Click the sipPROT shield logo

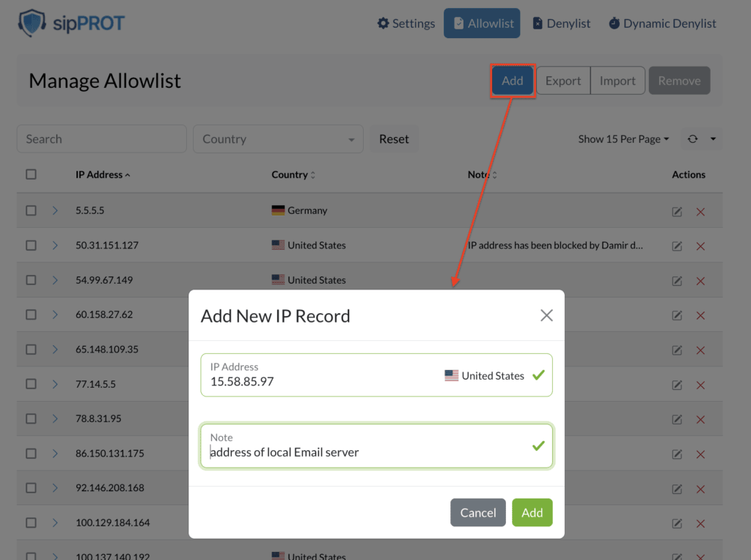(x=32, y=23)
